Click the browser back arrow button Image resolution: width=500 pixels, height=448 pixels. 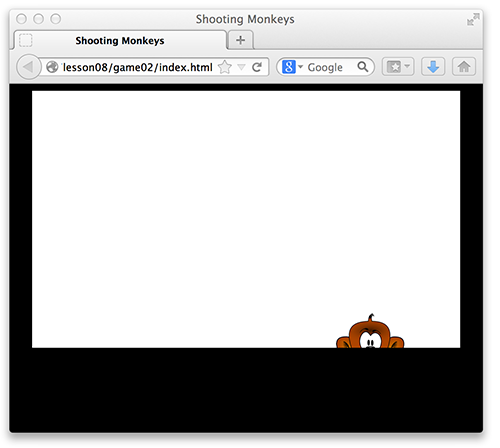pyautogui.click(x=29, y=67)
